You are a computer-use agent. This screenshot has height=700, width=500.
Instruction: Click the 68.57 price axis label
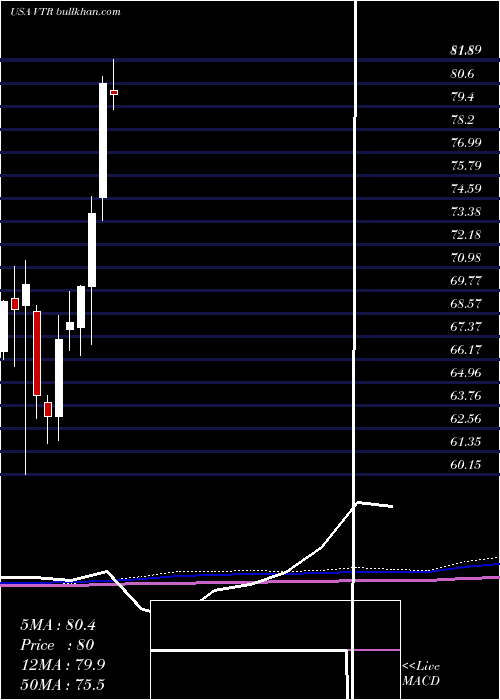pos(466,304)
